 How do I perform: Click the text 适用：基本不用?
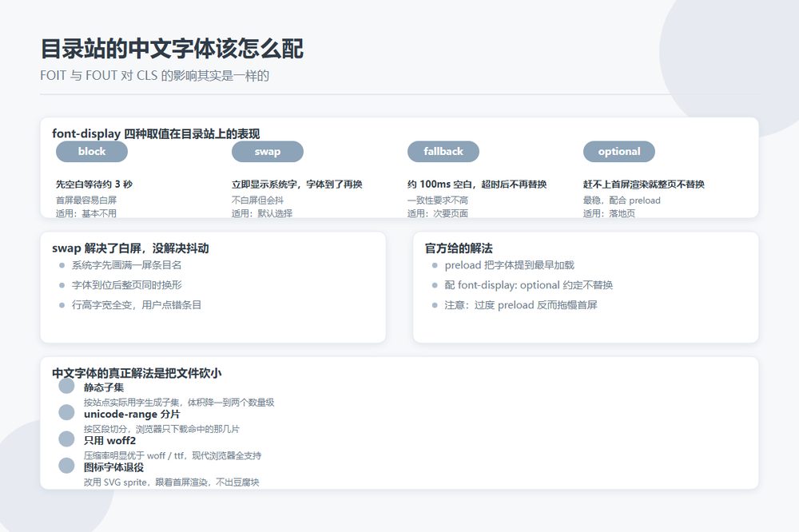pos(86,213)
